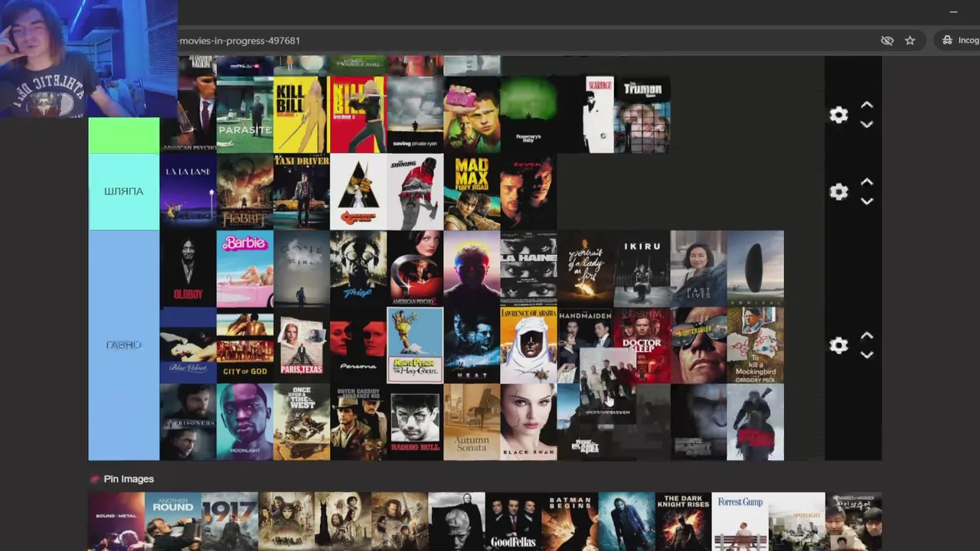The width and height of the screenshot is (980, 551).
Task: Click the green tier label cell
Action: (124, 135)
